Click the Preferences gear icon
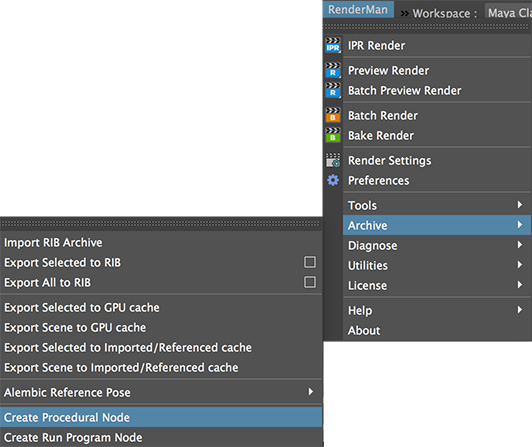 click(333, 180)
